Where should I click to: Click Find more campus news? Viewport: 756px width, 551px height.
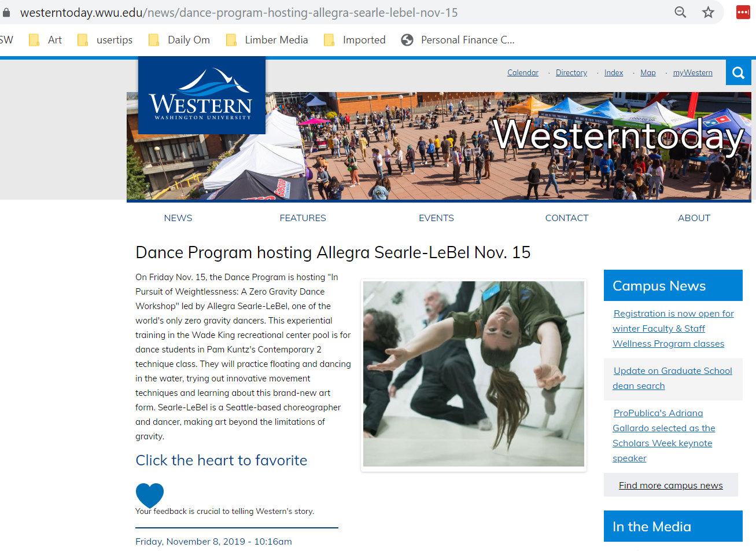click(671, 485)
